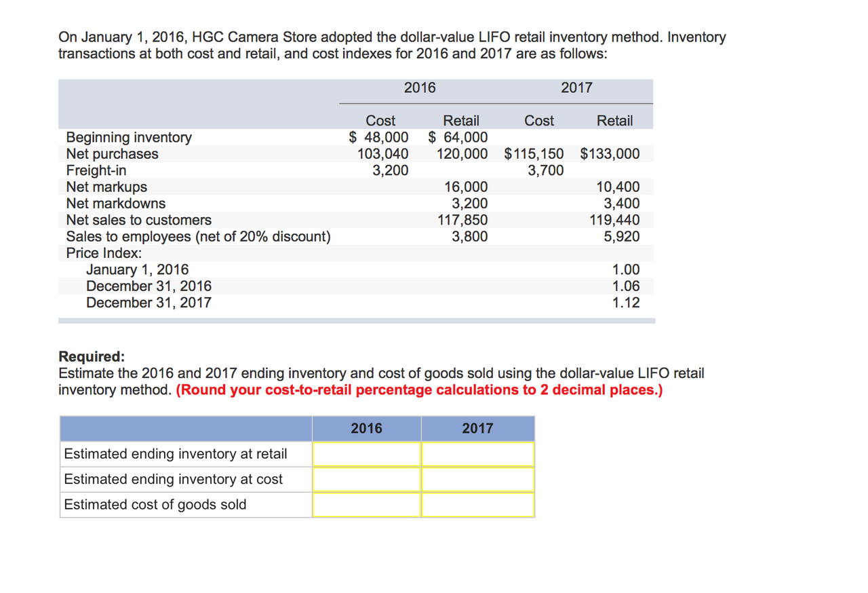Click the 10,400 net markups 2017 value
The height and width of the screenshot is (593, 868).
point(618,187)
